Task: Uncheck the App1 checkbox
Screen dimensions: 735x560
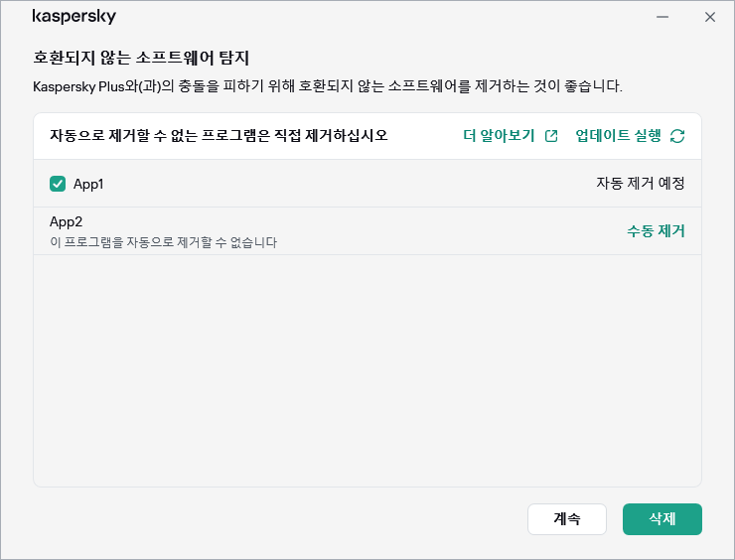Action: click(58, 184)
